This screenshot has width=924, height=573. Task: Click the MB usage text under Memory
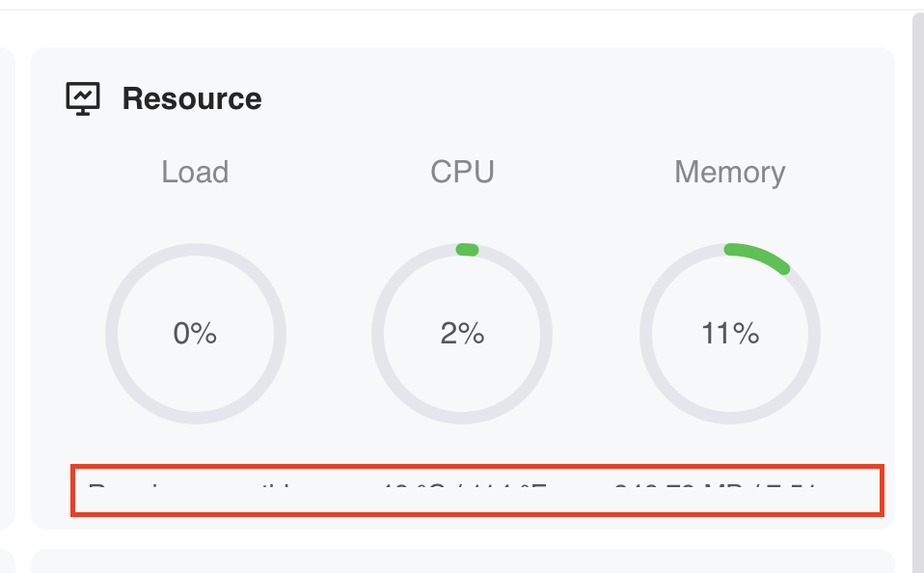tap(715, 487)
